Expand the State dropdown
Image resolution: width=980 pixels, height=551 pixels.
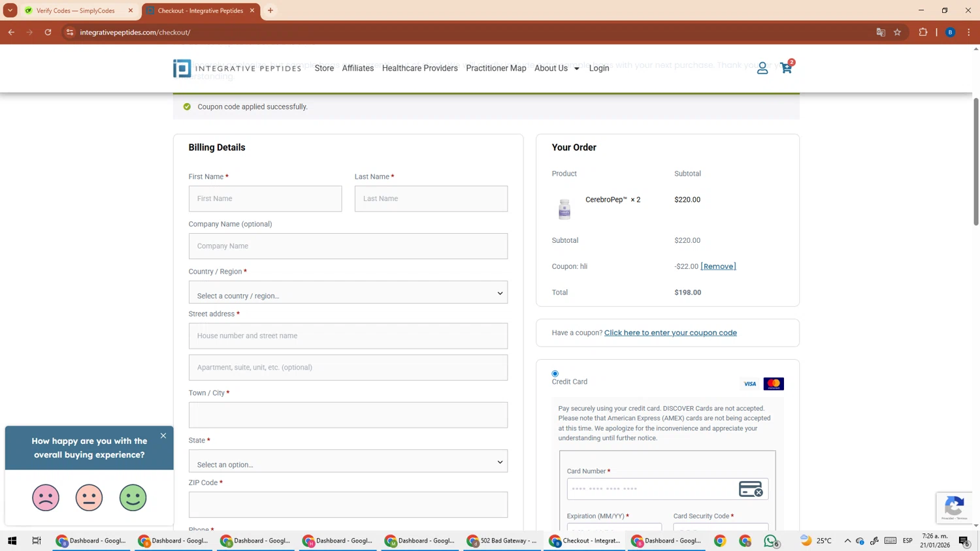(x=348, y=461)
